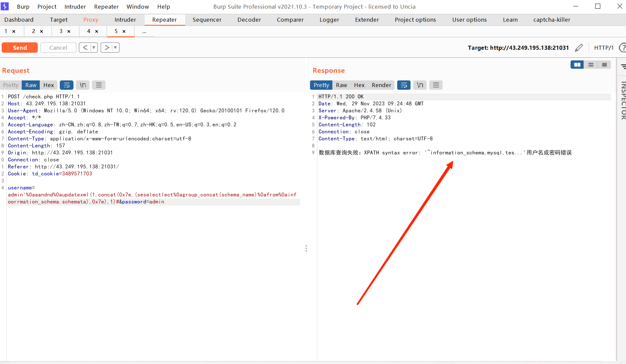Click the Cancel button
The width and height of the screenshot is (626, 364).
(58, 48)
